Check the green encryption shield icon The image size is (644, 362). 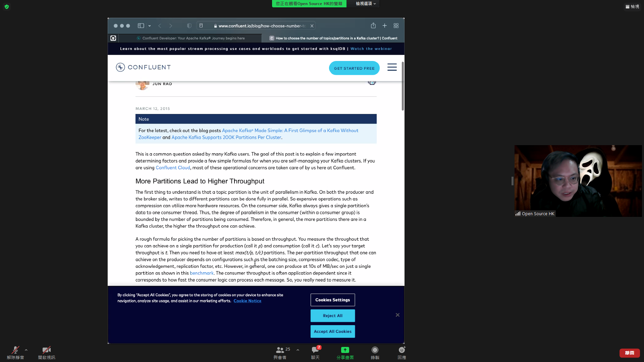[7, 7]
